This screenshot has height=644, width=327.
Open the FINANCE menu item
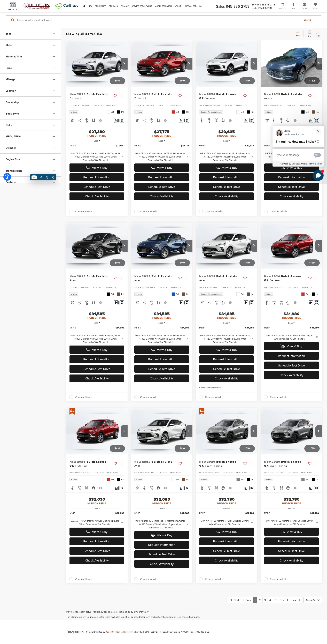click(124, 6)
